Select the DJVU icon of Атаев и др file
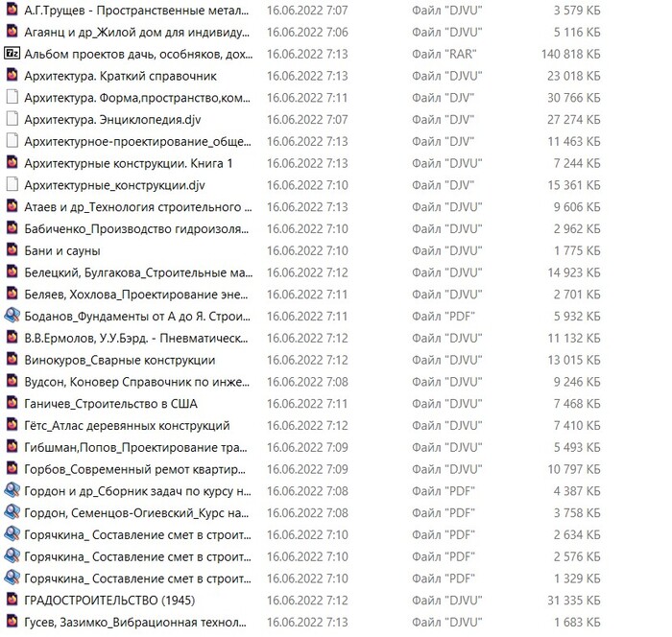The image size is (672, 637). click(12, 206)
